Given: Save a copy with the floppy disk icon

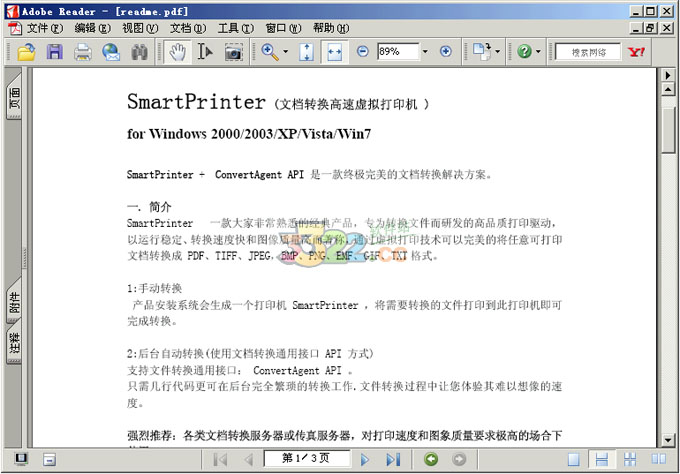Looking at the screenshot, I should (55, 52).
